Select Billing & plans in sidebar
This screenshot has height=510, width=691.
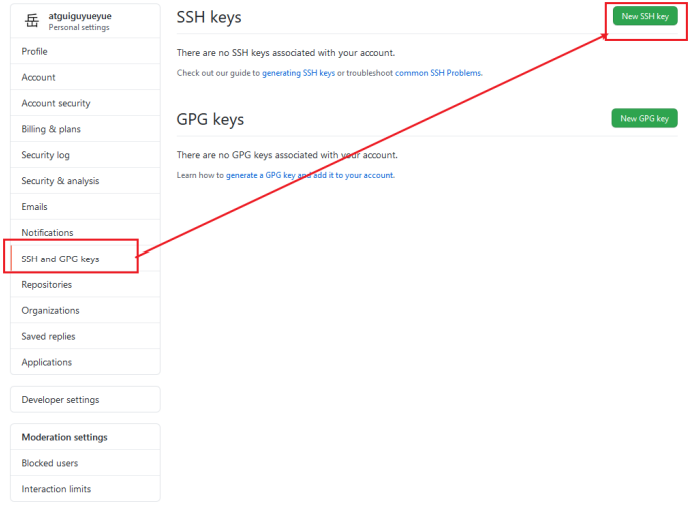tap(51, 129)
